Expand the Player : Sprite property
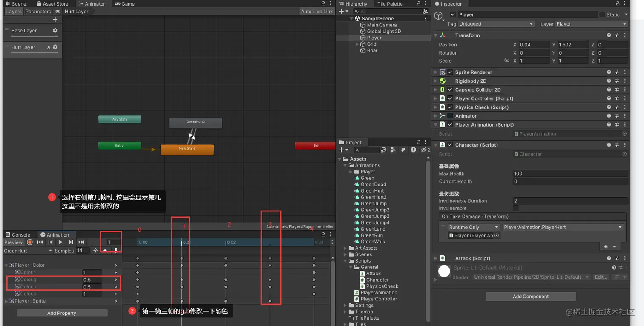Viewport: 644px width, 326px height. pyautogui.click(x=6, y=301)
